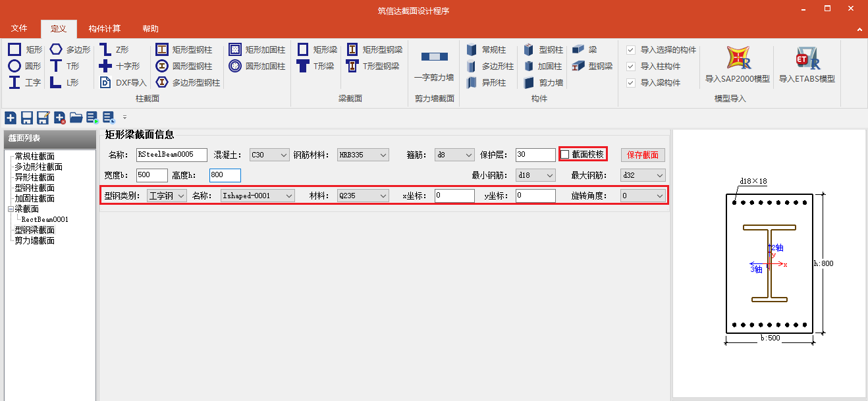This screenshot has width=868, height=401.
Task: Open the 混凝土 C30 dropdown
Action: [269, 155]
